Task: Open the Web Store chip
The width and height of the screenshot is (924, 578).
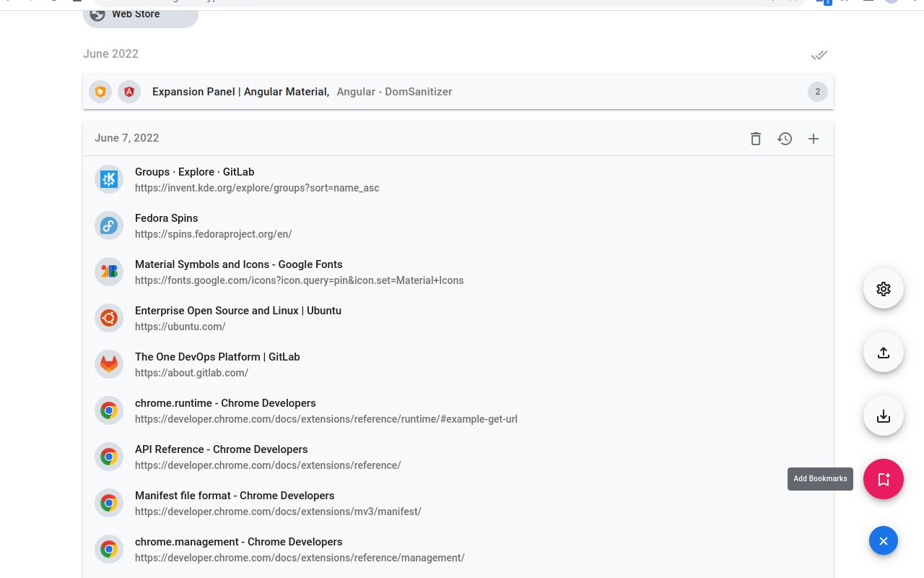Action: pos(141,14)
